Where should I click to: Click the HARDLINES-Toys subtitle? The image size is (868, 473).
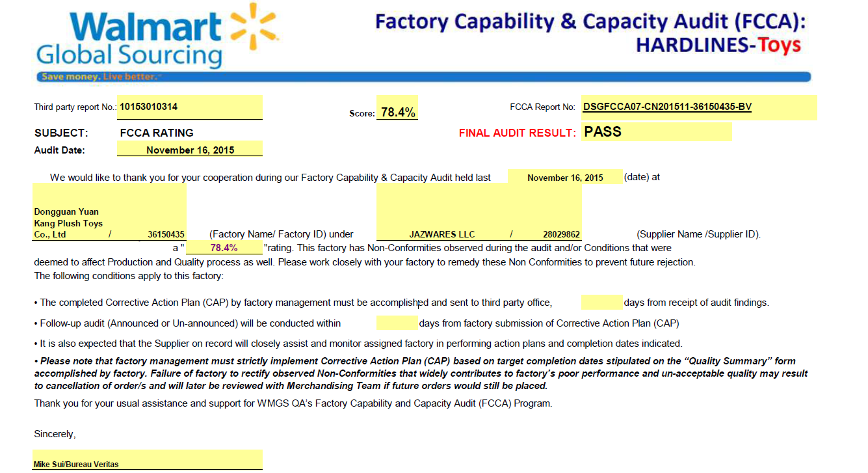click(718, 45)
